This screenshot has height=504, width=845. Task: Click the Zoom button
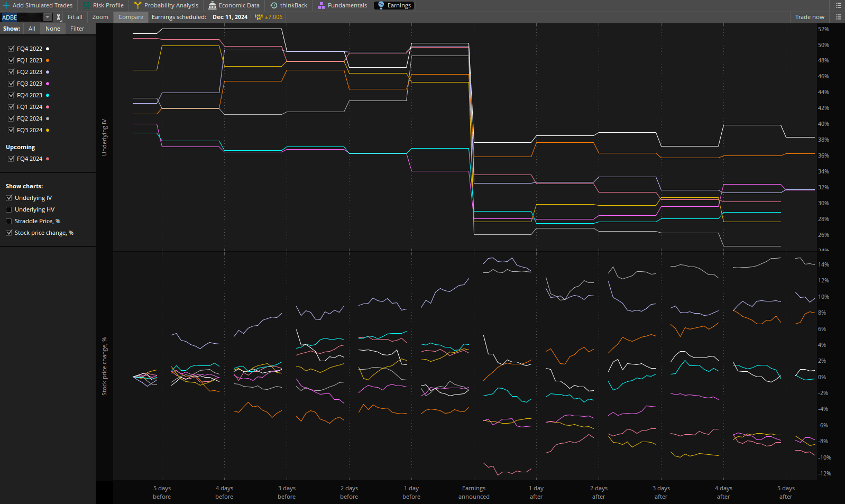point(100,17)
